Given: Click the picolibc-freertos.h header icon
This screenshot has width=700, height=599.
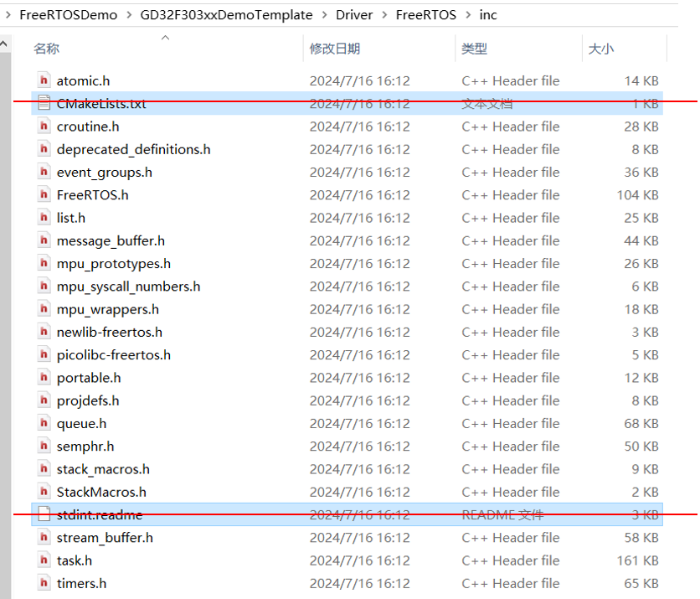Looking at the screenshot, I should (x=44, y=354).
